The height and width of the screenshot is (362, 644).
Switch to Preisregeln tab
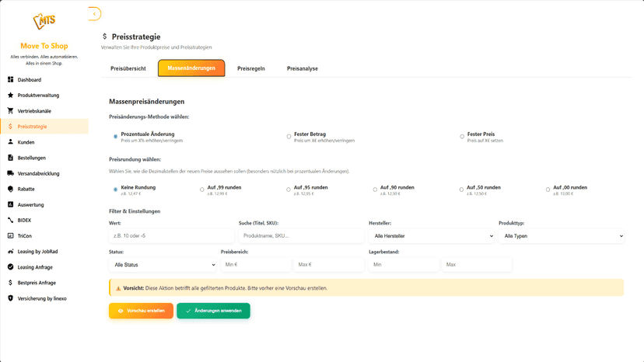tap(251, 68)
